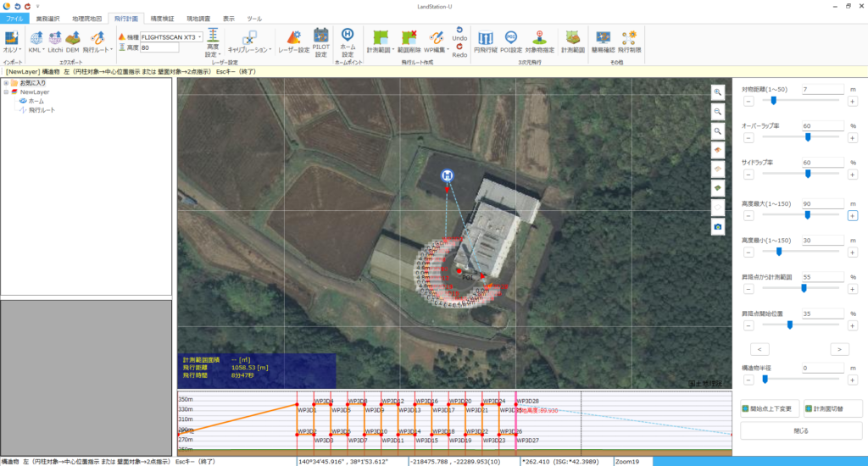Select the POI設定 tool
Image resolution: width=868 pixels, height=466 pixels.
click(511, 38)
